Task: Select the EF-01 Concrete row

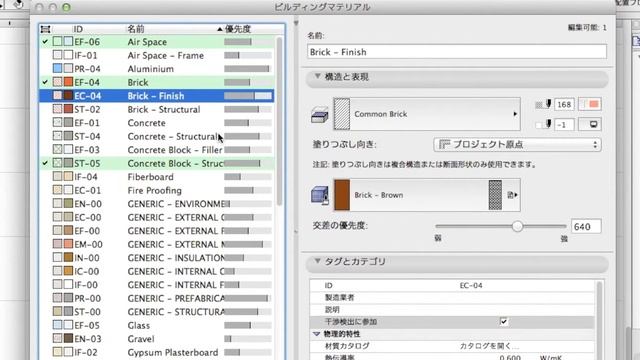Action: pyautogui.click(x=157, y=123)
